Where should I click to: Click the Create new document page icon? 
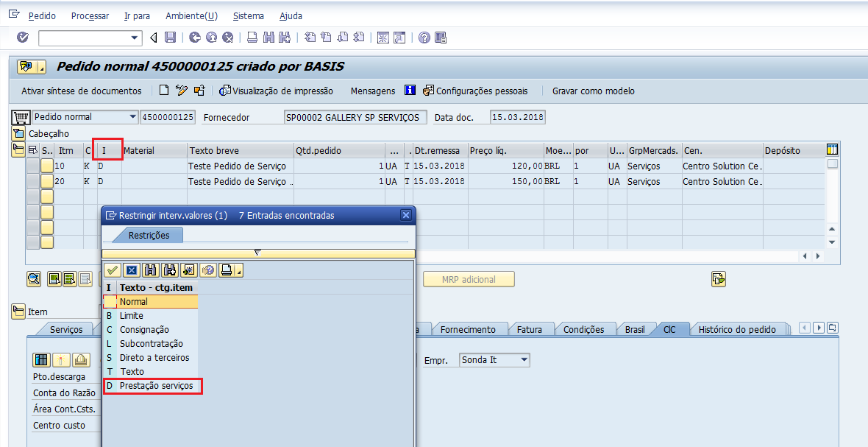click(x=165, y=91)
